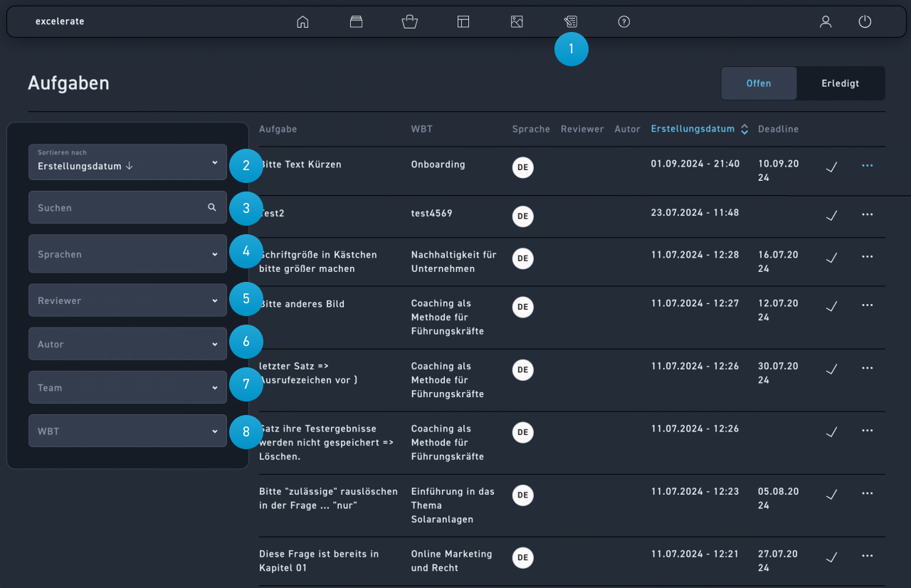Open the Reviewer filter dropdown
The width and height of the screenshot is (911, 588).
pyautogui.click(x=127, y=300)
